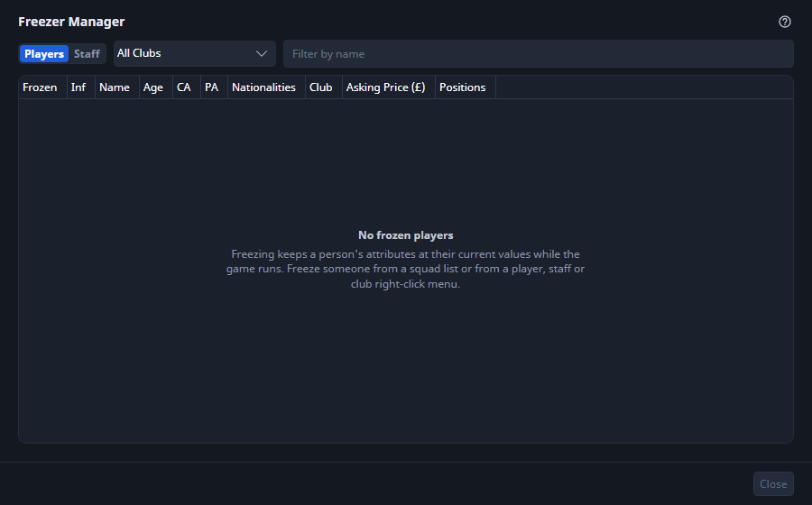
Task: Click the Filter by name field
Action: pyautogui.click(x=538, y=54)
